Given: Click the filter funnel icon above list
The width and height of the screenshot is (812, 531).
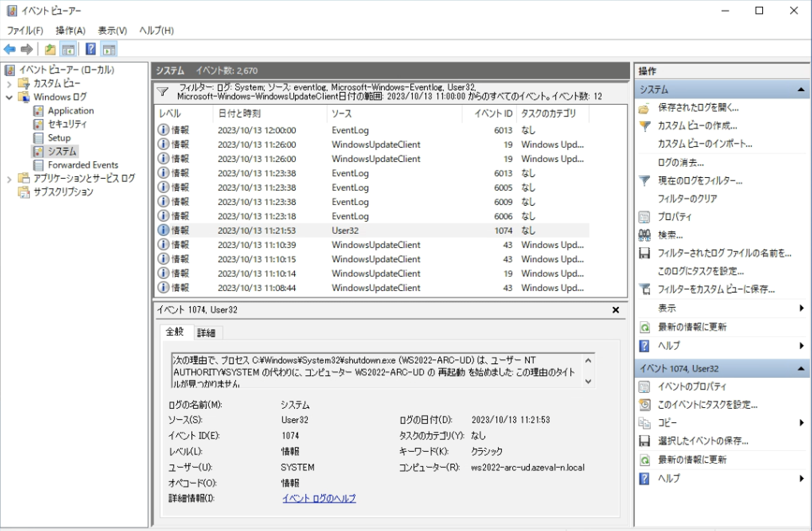Looking at the screenshot, I should click(162, 92).
